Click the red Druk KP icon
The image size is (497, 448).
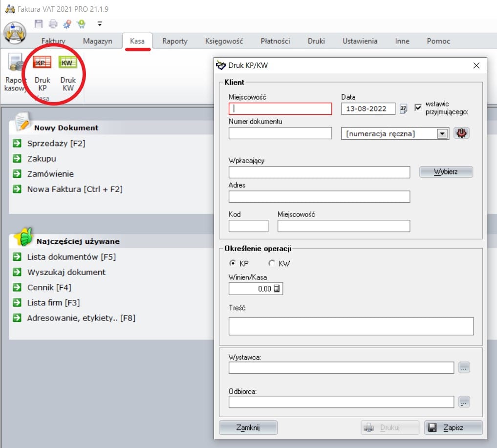click(42, 64)
